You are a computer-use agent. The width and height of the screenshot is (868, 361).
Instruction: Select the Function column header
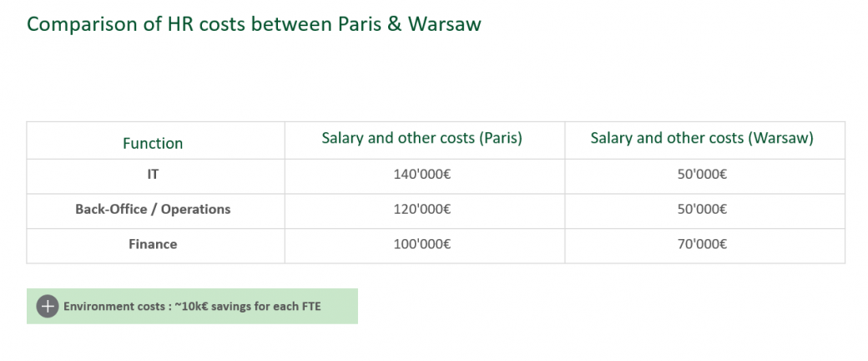pos(153,143)
